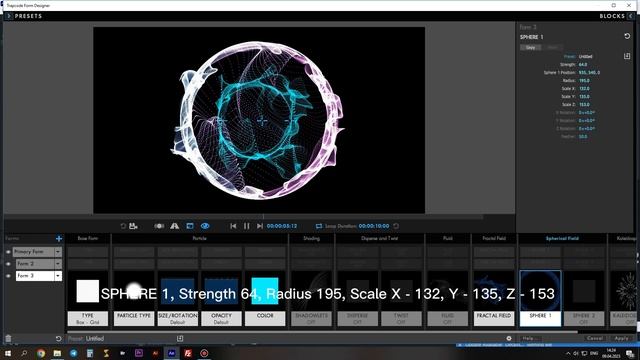Save preset icon next to Preset Untitled
The height and width of the screenshot is (360, 640).
pyautogui.click(x=180, y=338)
